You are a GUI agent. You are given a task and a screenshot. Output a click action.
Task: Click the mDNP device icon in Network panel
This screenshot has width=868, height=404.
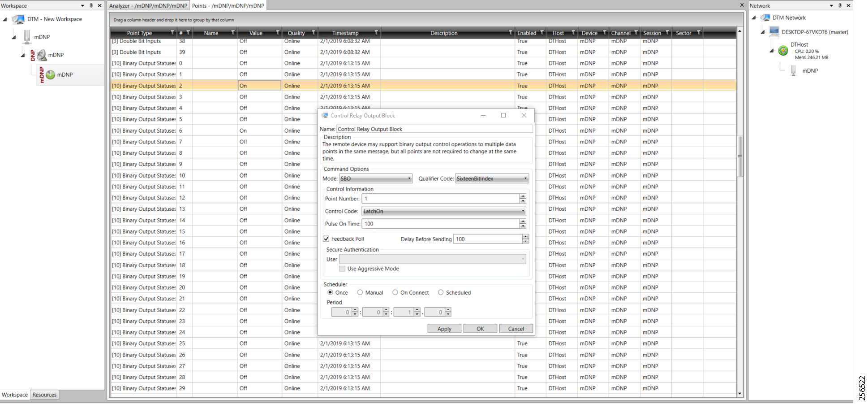[x=794, y=71]
